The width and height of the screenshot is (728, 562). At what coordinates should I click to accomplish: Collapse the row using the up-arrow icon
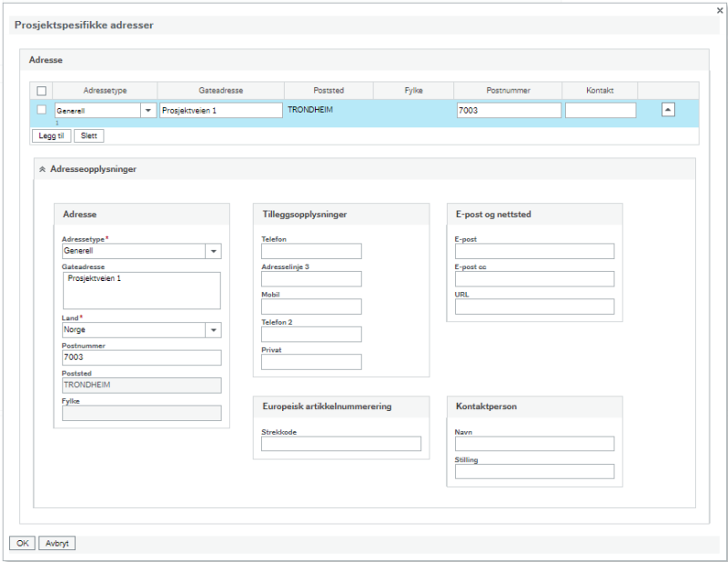point(668,109)
